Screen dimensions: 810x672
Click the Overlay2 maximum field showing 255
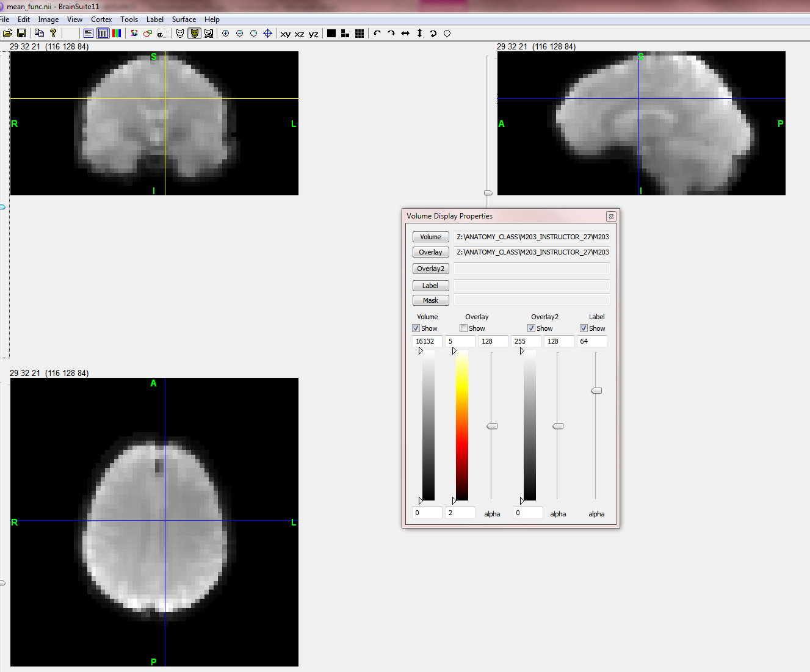526,341
